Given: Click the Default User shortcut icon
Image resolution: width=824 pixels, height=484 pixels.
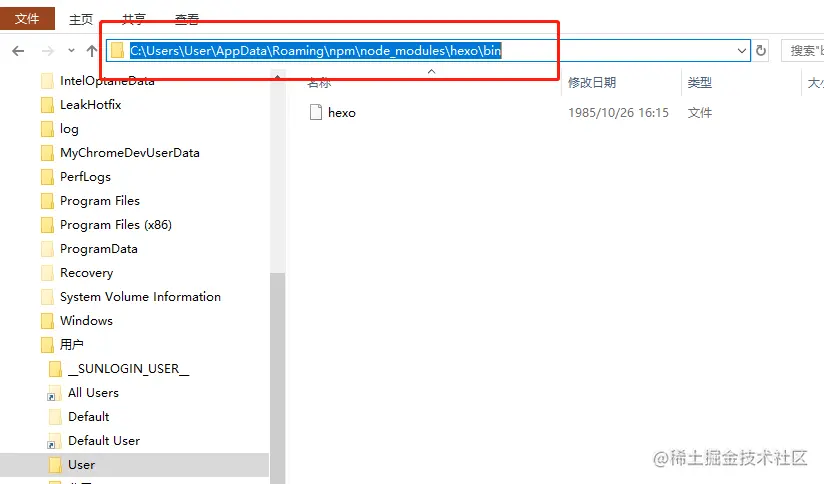Looking at the screenshot, I should coord(54,441).
